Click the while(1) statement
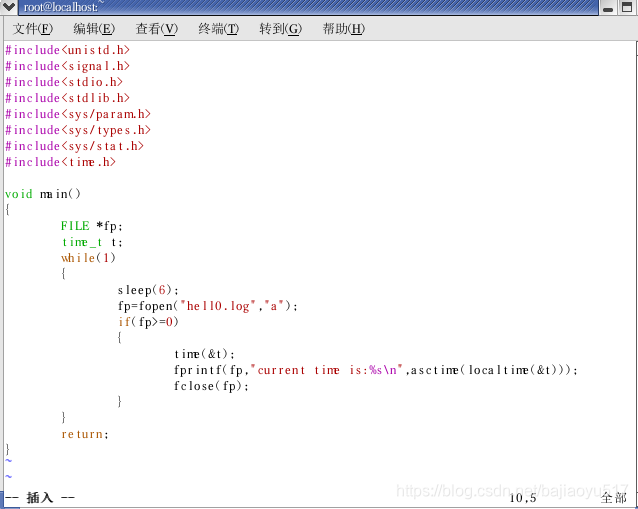Viewport: 638px width, 509px height. click(x=89, y=258)
